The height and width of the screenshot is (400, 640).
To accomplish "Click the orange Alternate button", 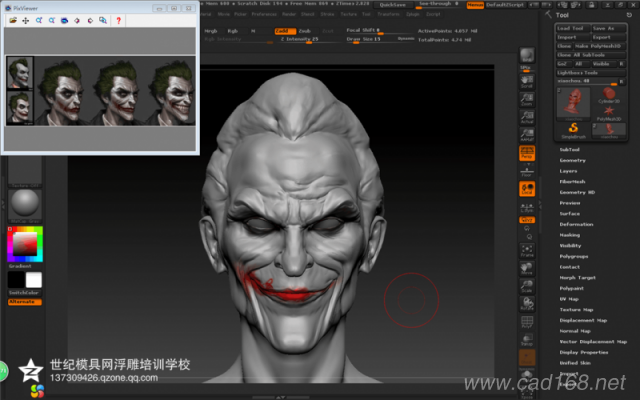I will [24, 302].
